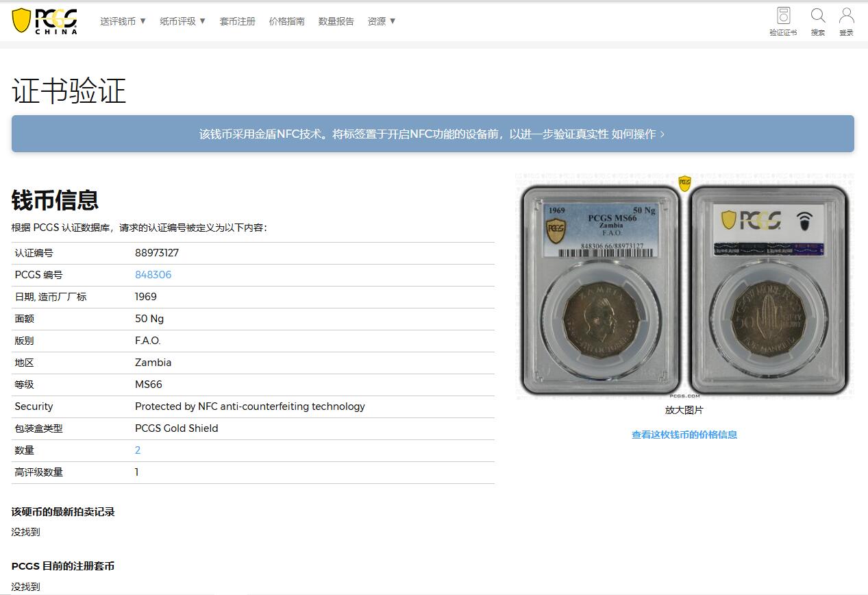Click the login person icon
868x595 pixels.
[847, 21]
